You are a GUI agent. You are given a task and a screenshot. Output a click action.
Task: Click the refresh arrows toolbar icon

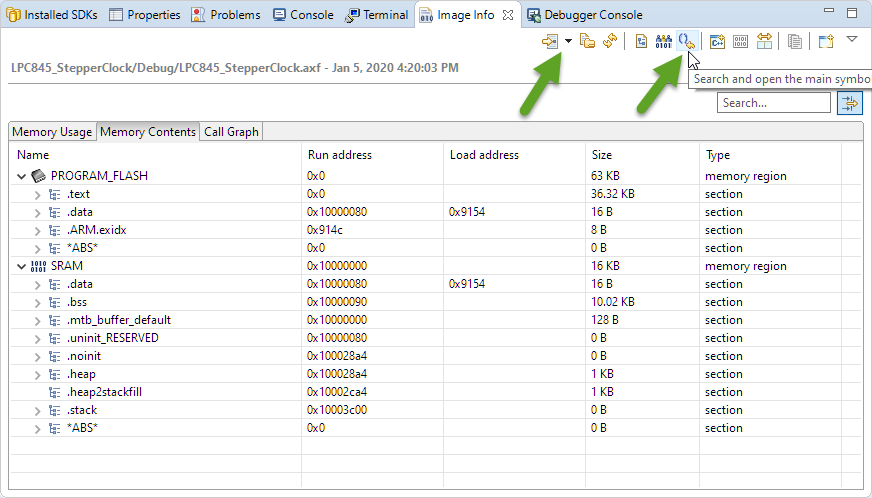pos(609,41)
